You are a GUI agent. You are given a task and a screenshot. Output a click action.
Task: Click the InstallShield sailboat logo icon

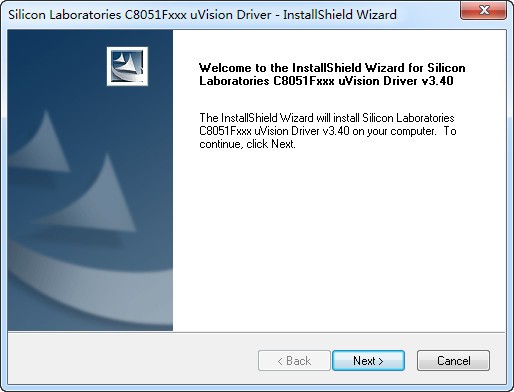pos(127,66)
